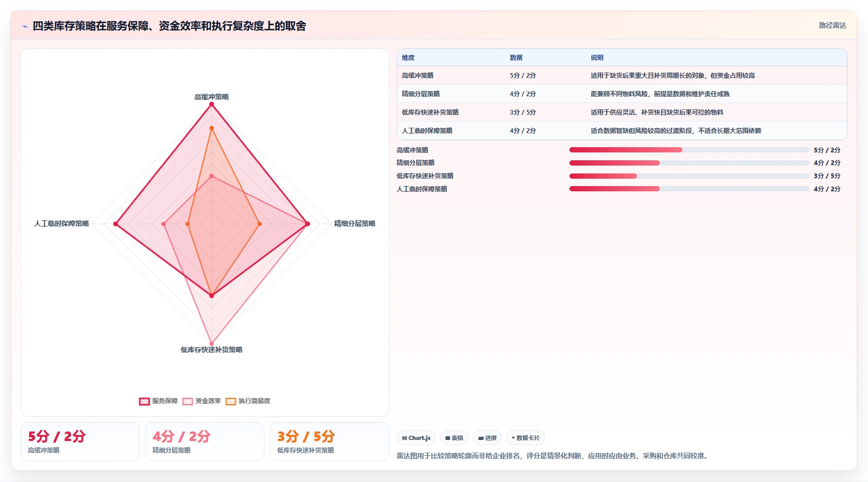Screen dimensions: 868x482
Task: Click the 维度 column header
Action: 408,58
